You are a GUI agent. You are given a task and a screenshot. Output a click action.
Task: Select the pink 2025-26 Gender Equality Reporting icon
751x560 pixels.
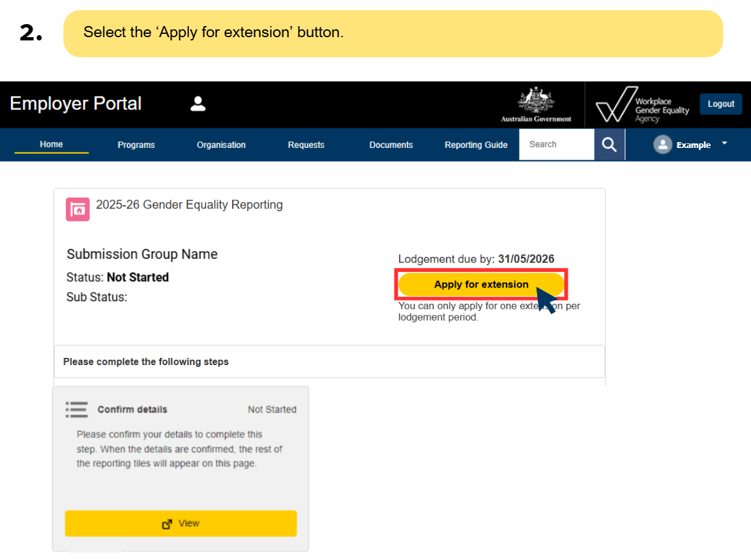[78, 209]
